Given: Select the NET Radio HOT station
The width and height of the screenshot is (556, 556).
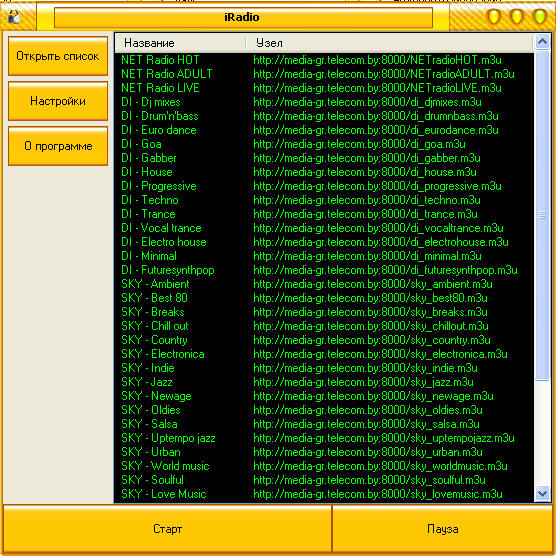Looking at the screenshot, I should pos(160,60).
